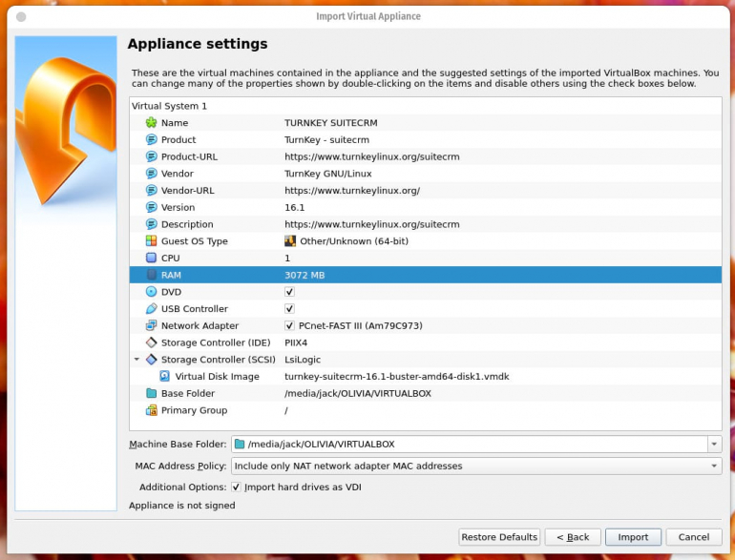The image size is (735, 560).
Task: Click the CPU chip icon
Action: [x=151, y=258]
